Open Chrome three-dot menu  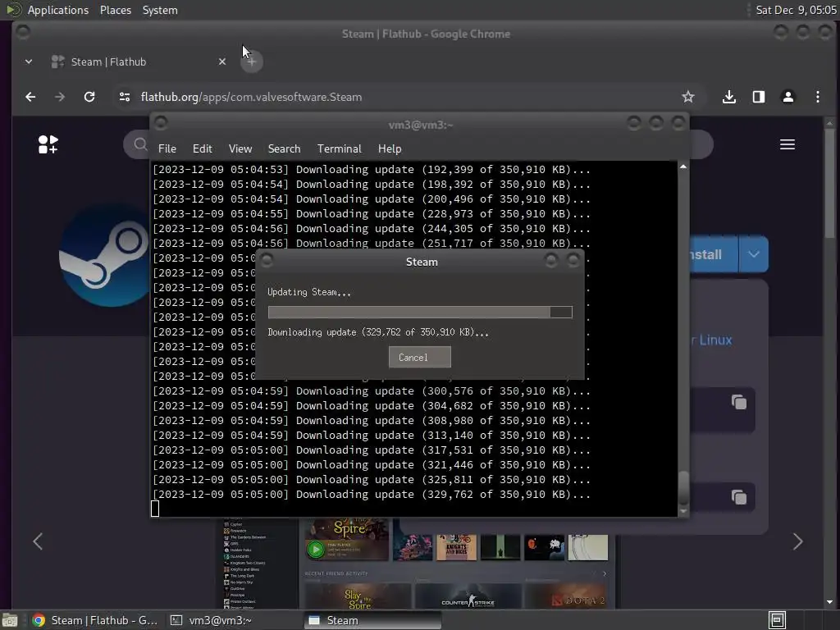pos(818,97)
